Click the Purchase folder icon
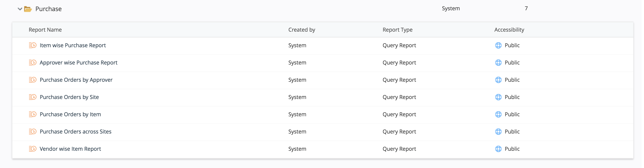The height and width of the screenshot is (168, 644). pyautogui.click(x=28, y=9)
